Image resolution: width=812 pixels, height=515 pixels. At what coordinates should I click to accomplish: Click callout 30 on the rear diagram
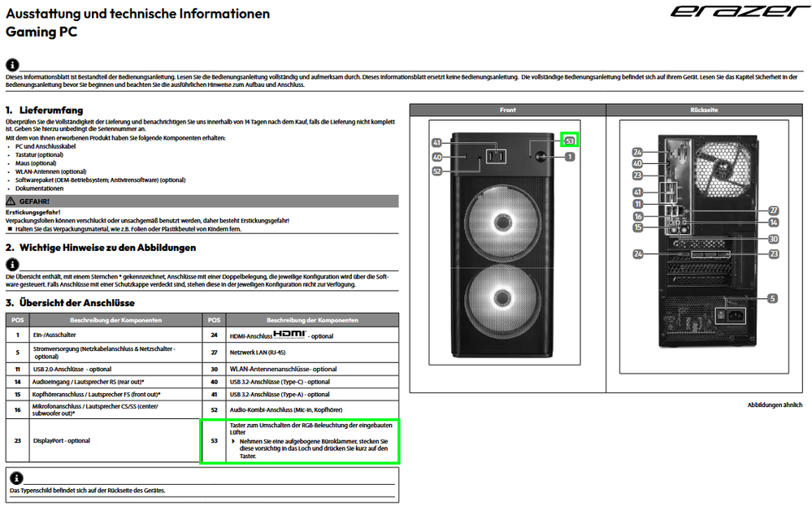coord(773,239)
